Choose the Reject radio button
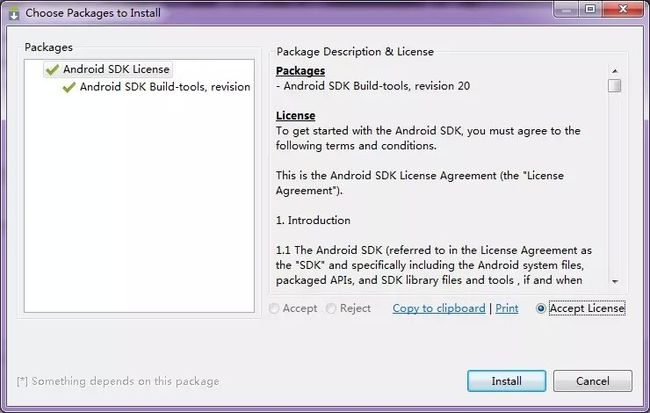Viewport: 650px width, 413px height. [x=331, y=309]
